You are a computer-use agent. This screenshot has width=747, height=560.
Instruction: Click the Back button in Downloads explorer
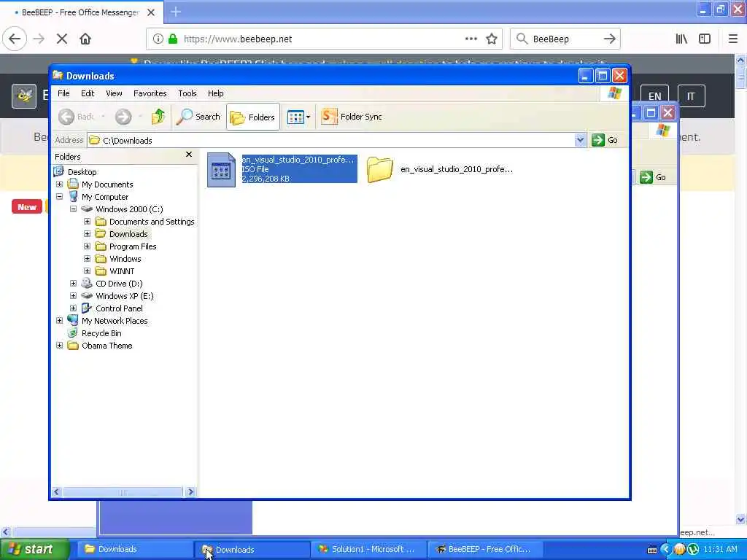(x=76, y=117)
